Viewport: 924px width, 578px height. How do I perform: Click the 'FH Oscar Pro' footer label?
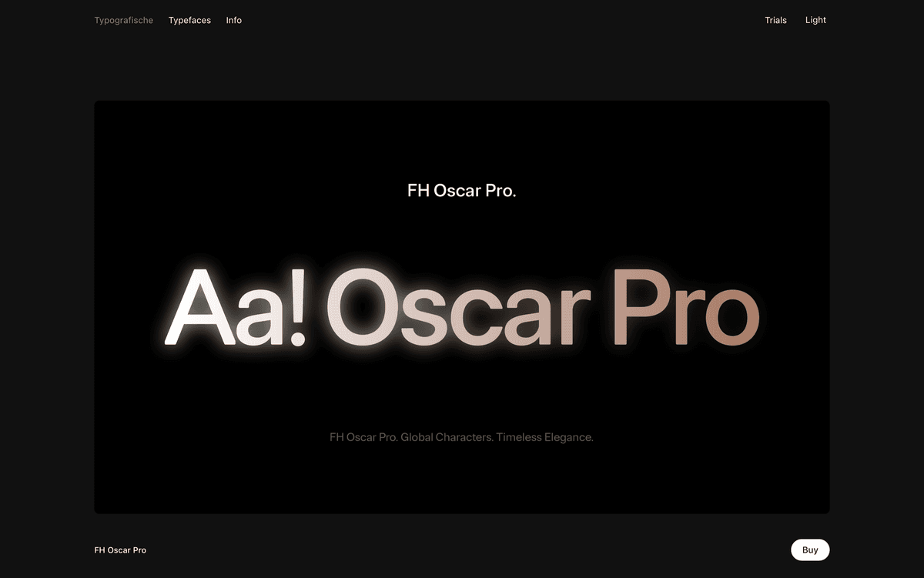pos(120,550)
